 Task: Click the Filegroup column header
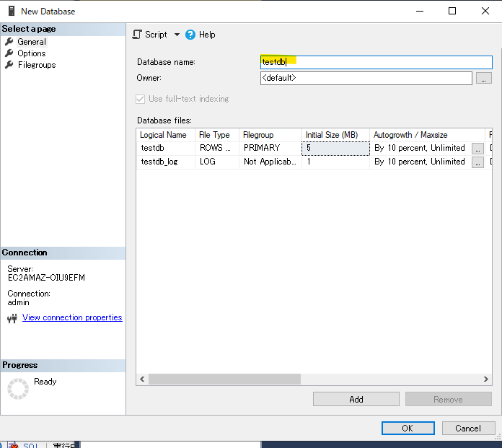(270, 135)
